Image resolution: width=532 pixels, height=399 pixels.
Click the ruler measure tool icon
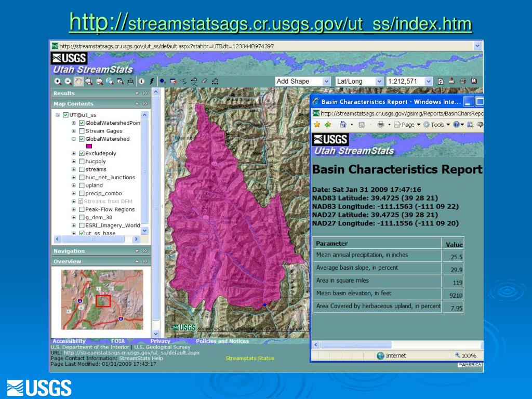click(x=130, y=82)
